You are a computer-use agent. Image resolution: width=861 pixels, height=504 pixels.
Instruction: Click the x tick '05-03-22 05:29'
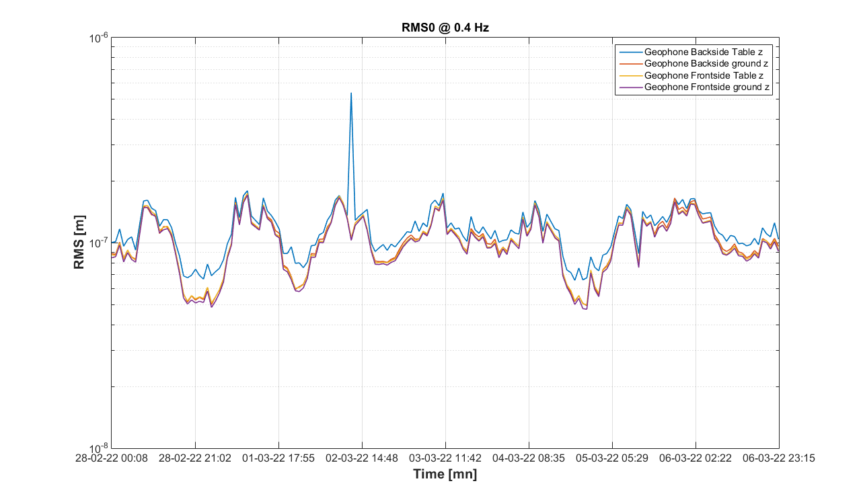(612, 458)
